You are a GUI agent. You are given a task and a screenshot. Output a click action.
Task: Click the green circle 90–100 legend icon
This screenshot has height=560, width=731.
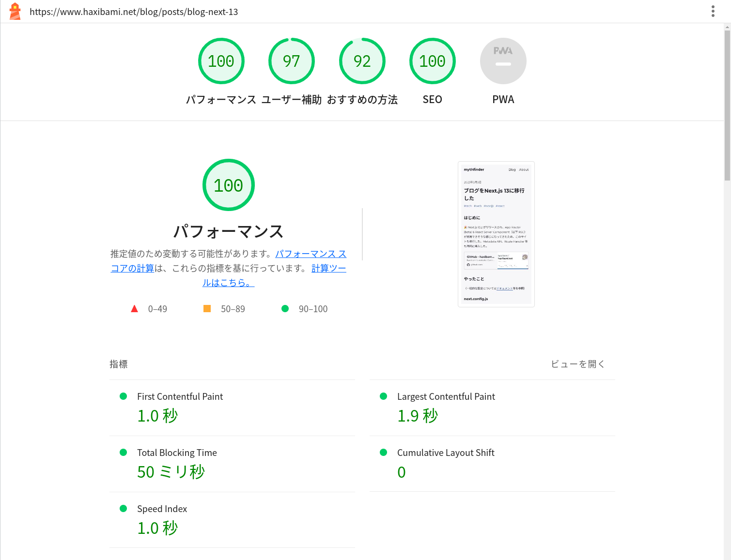click(285, 308)
